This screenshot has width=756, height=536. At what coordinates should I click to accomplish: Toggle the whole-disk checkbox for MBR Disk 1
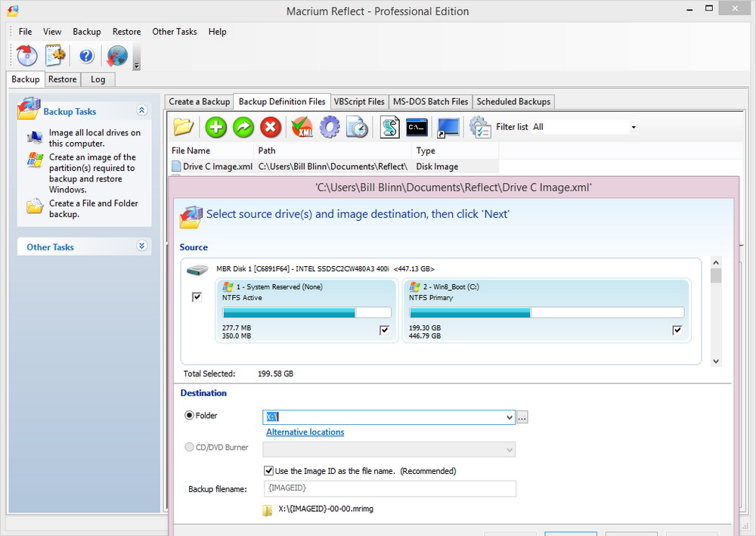click(x=197, y=297)
